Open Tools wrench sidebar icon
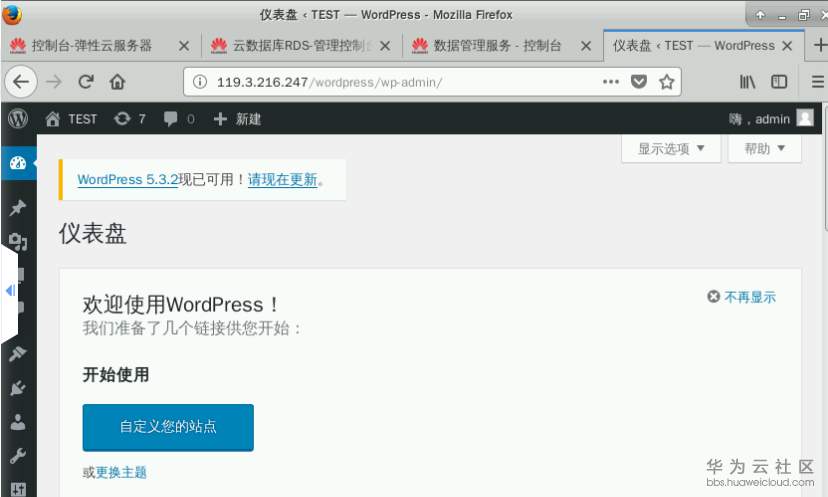 coord(18,455)
